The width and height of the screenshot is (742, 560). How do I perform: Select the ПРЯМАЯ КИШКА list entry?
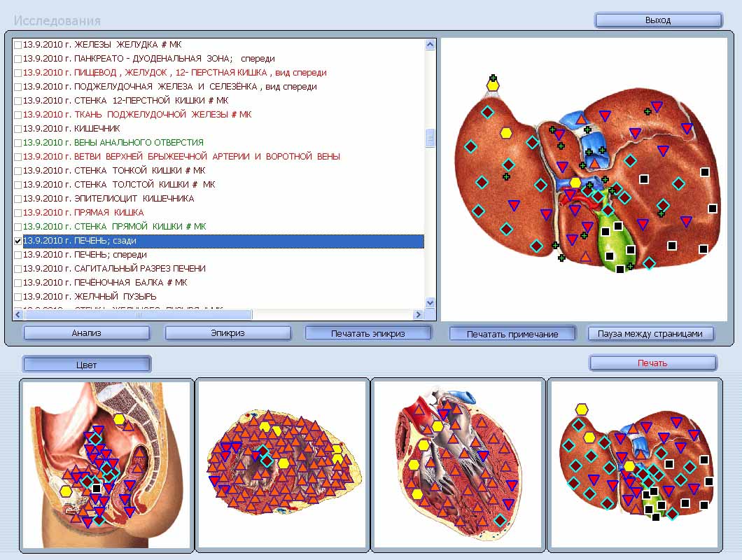(x=83, y=213)
